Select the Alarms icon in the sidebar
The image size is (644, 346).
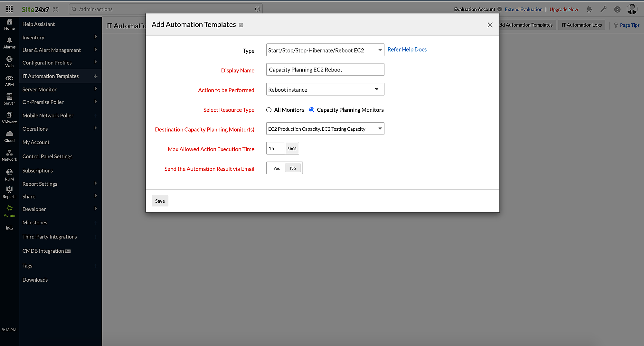pos(9,41)
